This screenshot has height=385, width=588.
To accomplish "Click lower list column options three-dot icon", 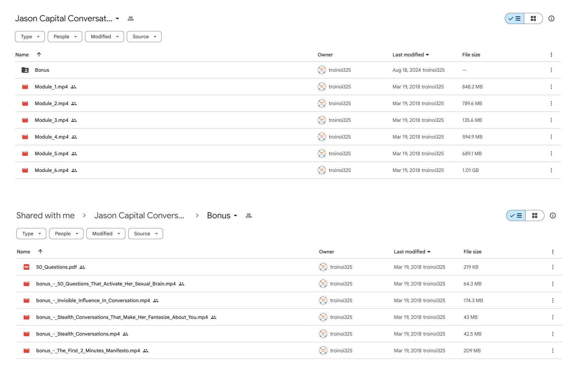I will [552, 252].
